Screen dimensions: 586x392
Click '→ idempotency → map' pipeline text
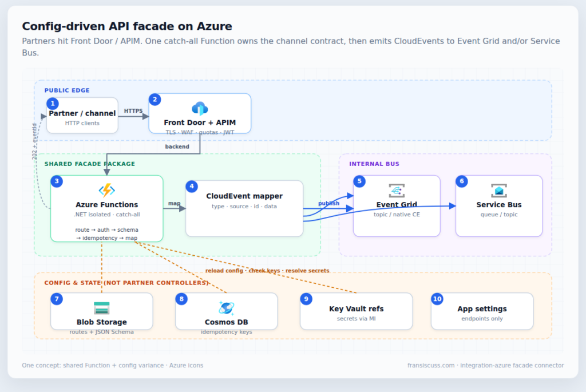(x=107, y=238)
